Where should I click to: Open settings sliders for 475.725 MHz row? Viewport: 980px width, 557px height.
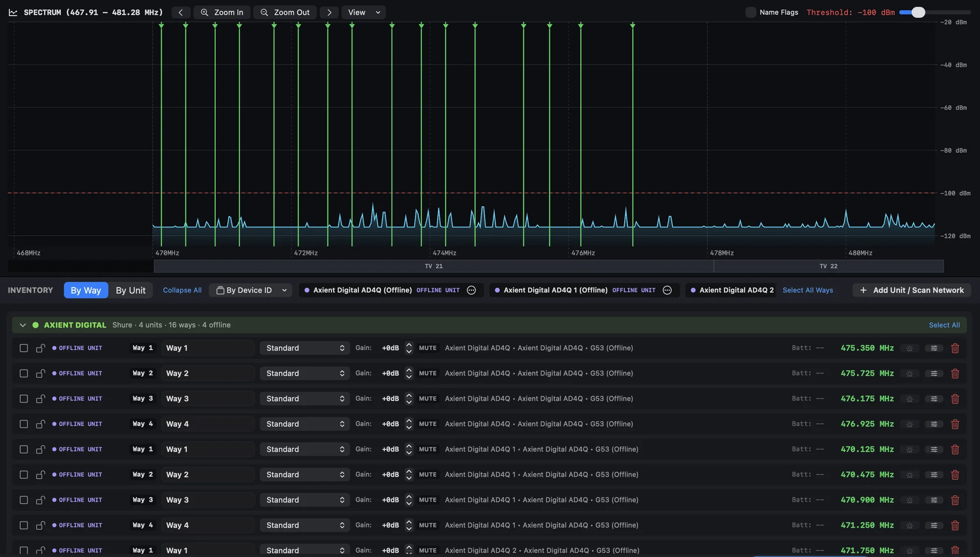tap(934, 374)
